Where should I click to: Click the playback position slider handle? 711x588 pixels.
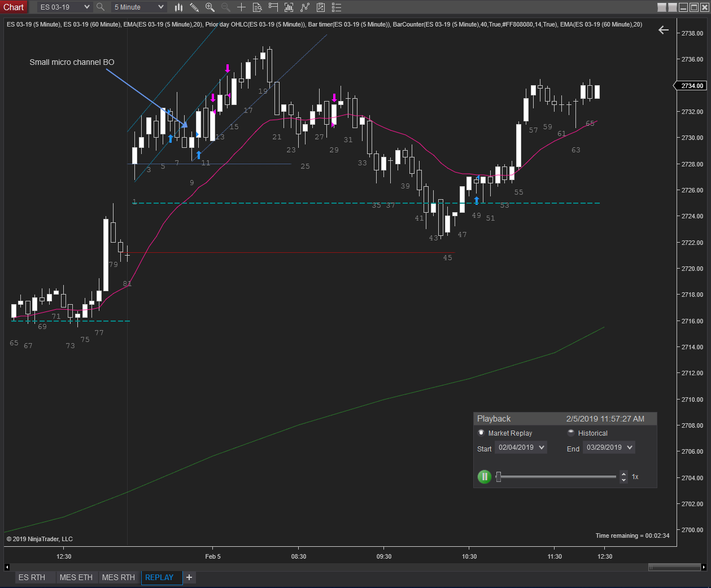499,477
